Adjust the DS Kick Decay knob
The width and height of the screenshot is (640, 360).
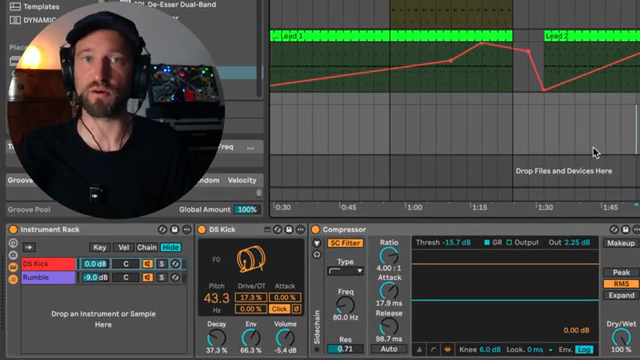tap(216, 338)
